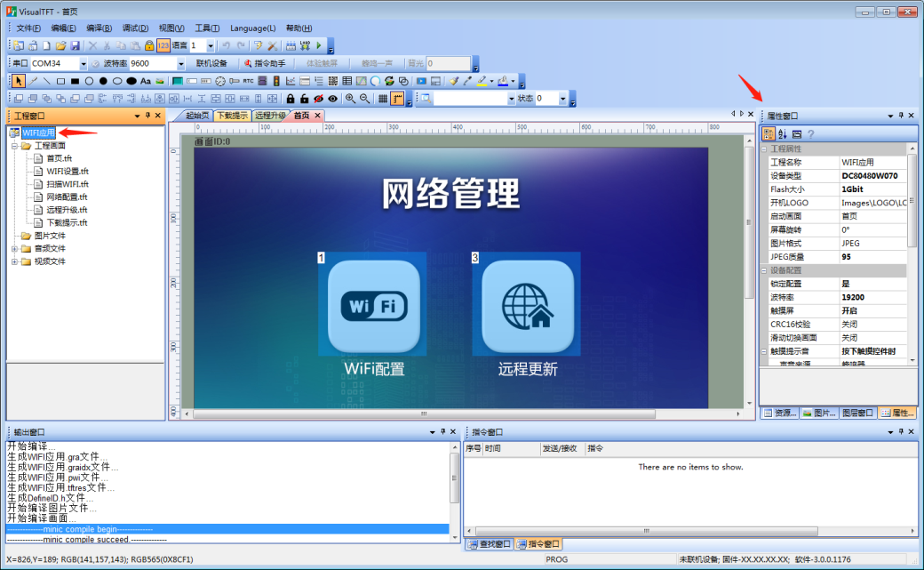Open 网络配置.tft in the project tree
This screenshot has width=924, height=570.
(67, 197)
